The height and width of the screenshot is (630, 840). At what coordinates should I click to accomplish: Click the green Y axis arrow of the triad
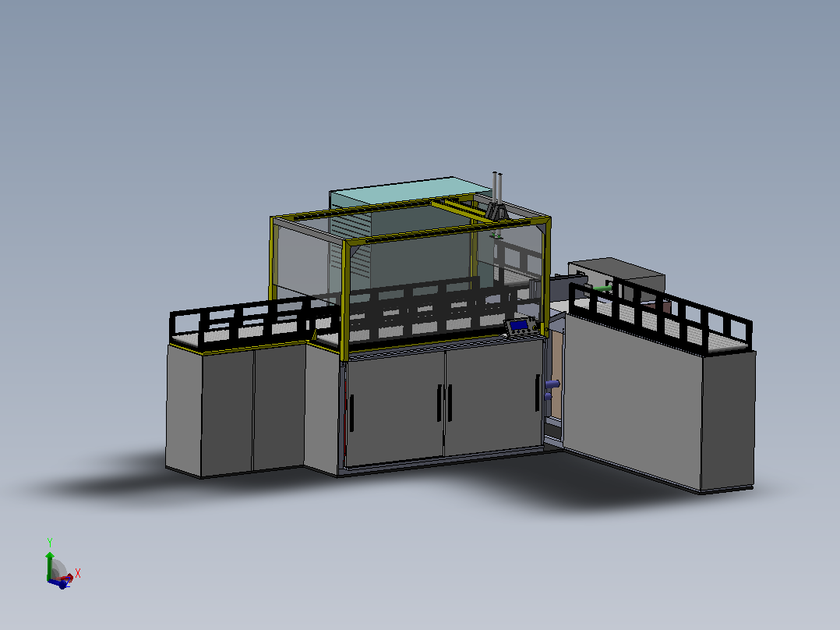[49, 565]
